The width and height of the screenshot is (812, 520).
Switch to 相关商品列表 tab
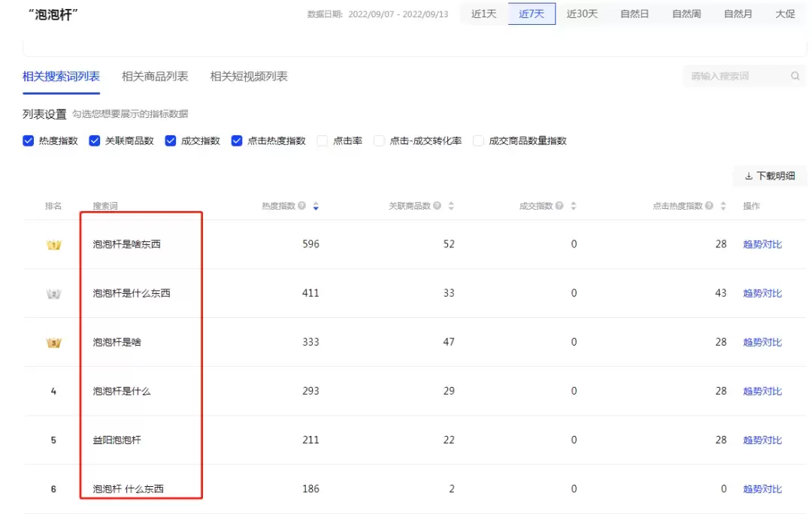155,77
